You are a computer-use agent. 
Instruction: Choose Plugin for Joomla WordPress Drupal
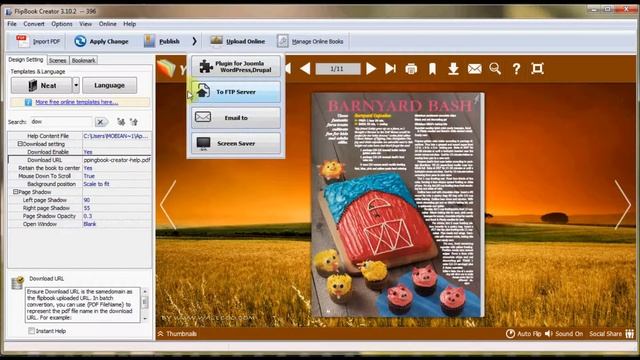pyautogui.click(x=236, y=66)
